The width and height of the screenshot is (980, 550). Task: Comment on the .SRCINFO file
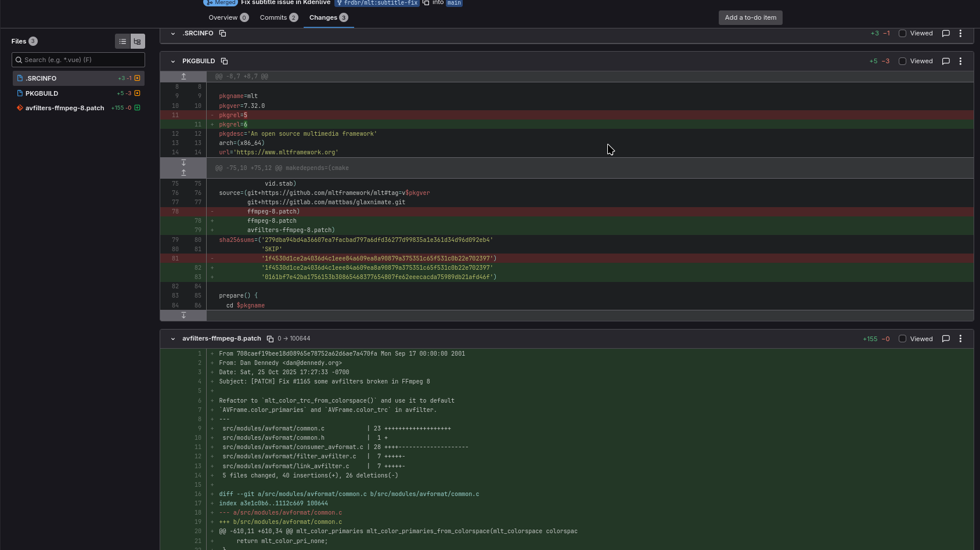point(946,34)
